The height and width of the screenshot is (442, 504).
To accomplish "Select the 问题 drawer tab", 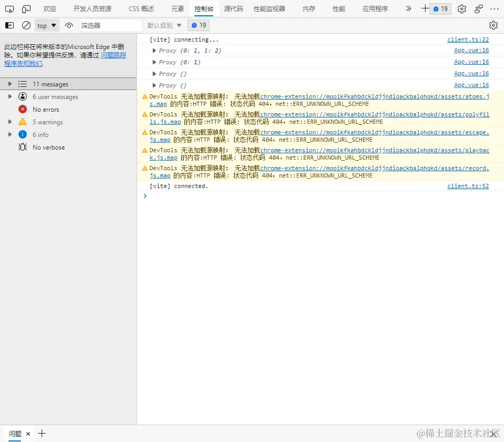I will coord(15,434).
